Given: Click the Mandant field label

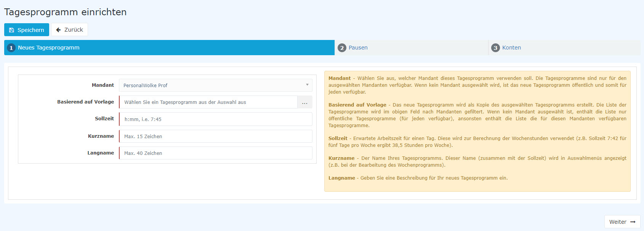Looking at the screenshot, I should tap(103, 85).
